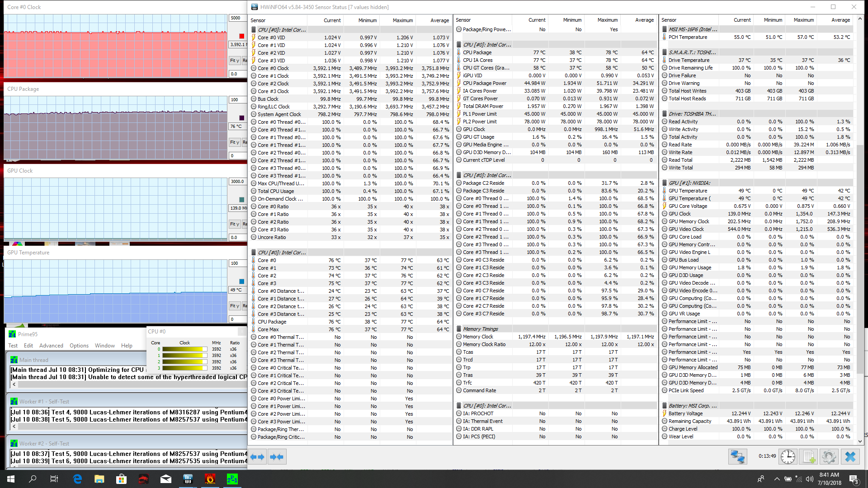The height and width of the screenshot is (488, 868).
Task: Click the Main thread window icon
Action: (x=14, y=360)
